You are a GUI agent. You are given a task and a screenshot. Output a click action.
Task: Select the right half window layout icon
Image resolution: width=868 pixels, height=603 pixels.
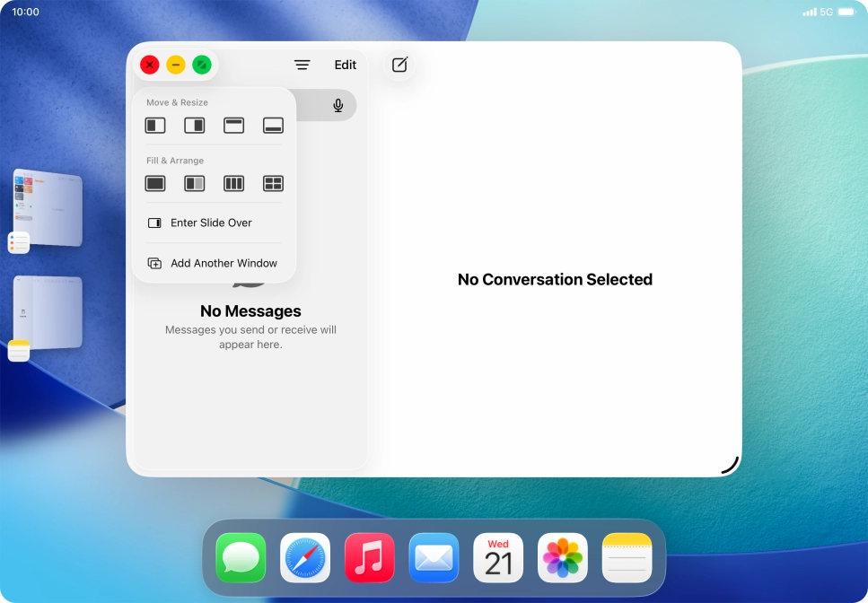(195, 126)
